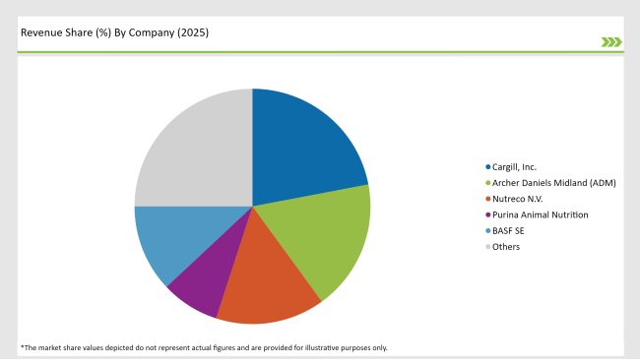Click the 'Purina Animal Nutrition' legend label
Screen dimensions: 640x364
click(540, 214)
